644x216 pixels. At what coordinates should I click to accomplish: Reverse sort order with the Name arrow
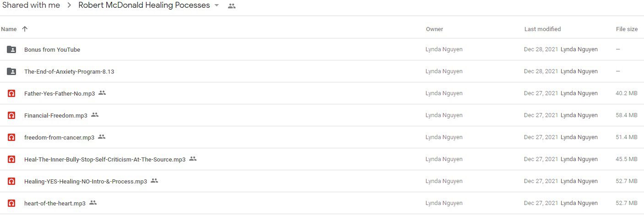click(x=25, y=29)
